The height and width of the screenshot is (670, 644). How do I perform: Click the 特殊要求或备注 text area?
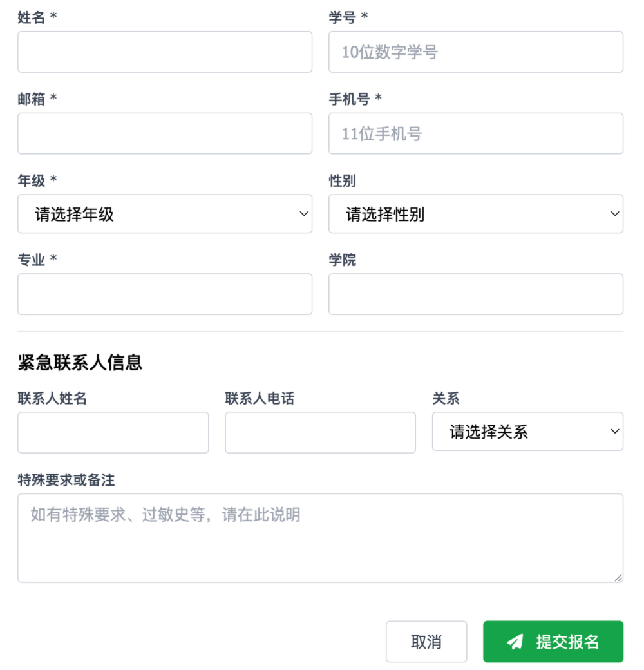click(x=320, y=535)
